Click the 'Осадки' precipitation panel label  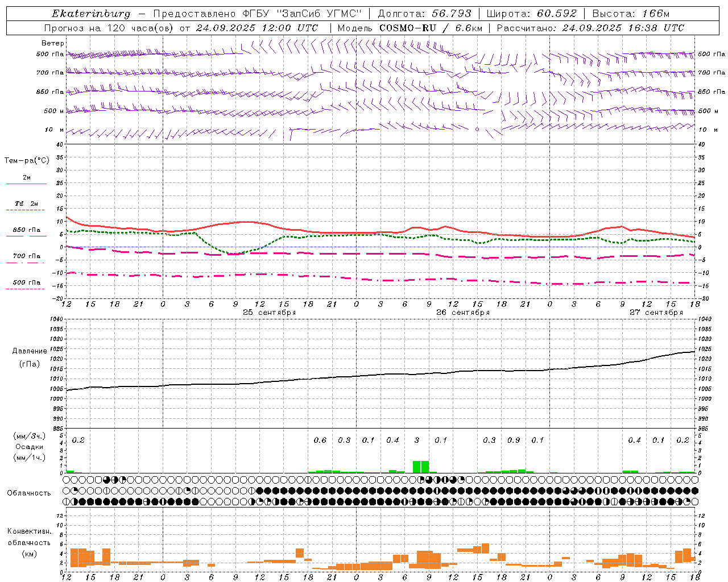(29, 447)
